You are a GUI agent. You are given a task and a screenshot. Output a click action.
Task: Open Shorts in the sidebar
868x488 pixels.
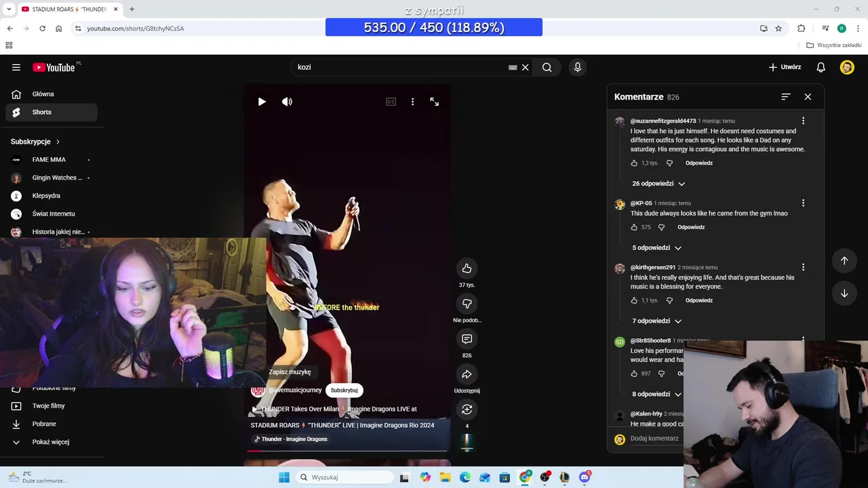tap(52, 113)
